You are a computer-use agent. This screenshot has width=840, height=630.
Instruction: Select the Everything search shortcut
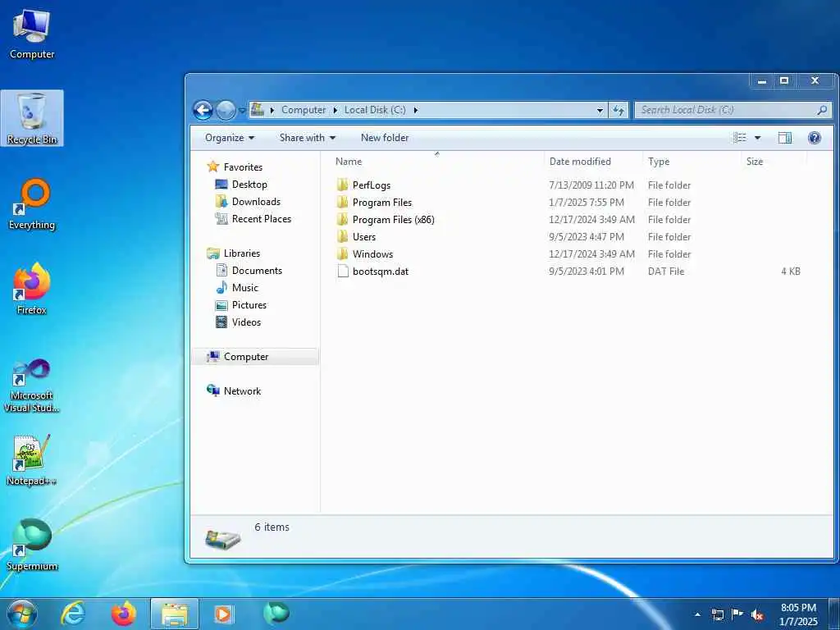(32, 204)
